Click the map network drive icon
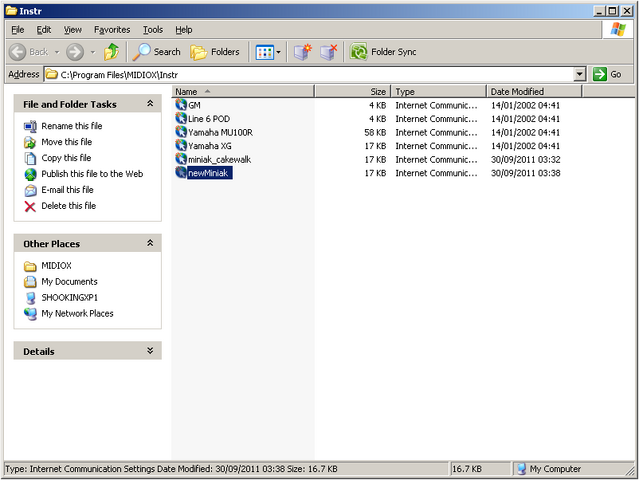Viewport: 639px width, 480px height. coord(303,52)
